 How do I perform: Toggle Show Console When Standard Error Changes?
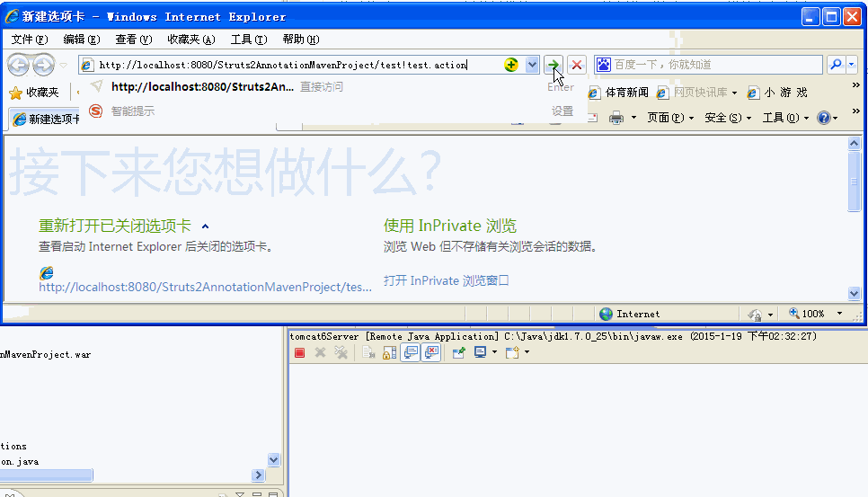[x=431, y=352]
